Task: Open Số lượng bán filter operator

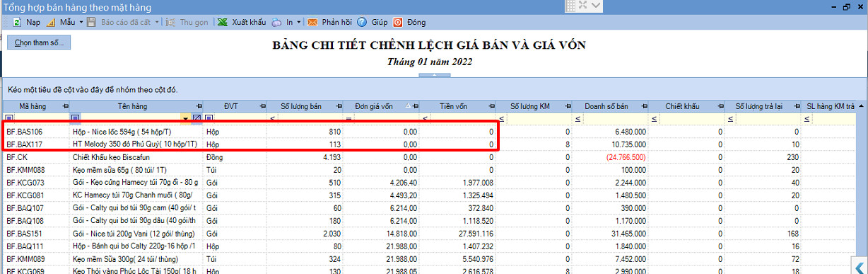Action: [273, 118]
